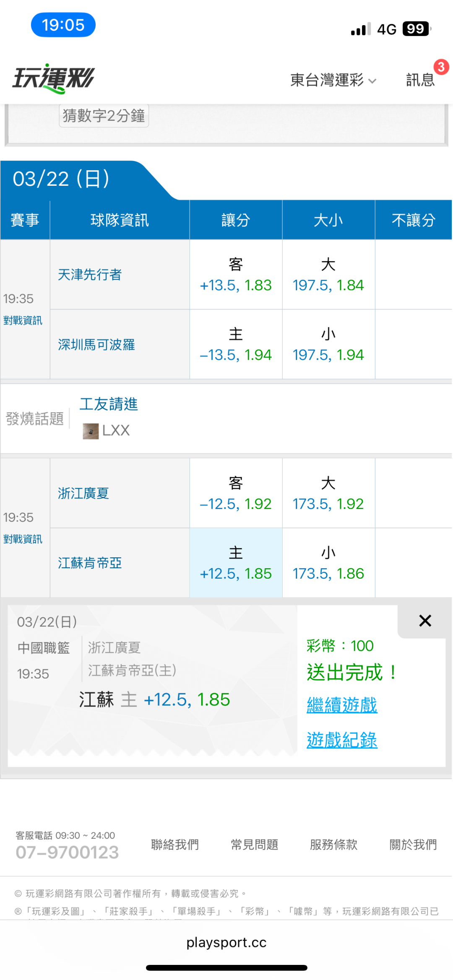
Task: View 對戰資訊 for 天津先行者 game
Action: pyautogui.click(x=23, y=321)
